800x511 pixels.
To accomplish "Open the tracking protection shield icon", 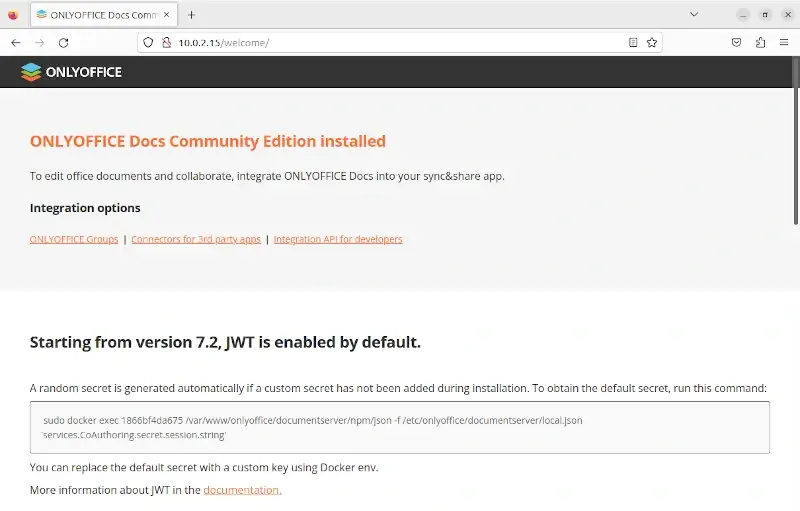I will pos(148,43).
